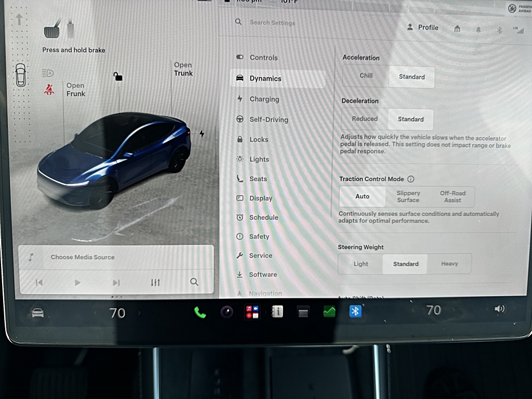Set Steering Weight to Heavy
532x399 pixels.
[449, 264]
